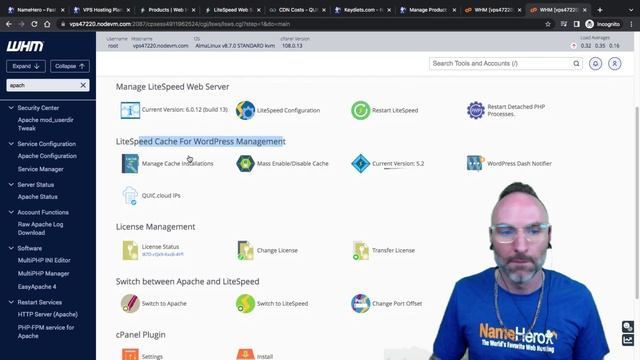Open Service Manager in sidebar
Screen dimensions: 640x360
[40, 169]
